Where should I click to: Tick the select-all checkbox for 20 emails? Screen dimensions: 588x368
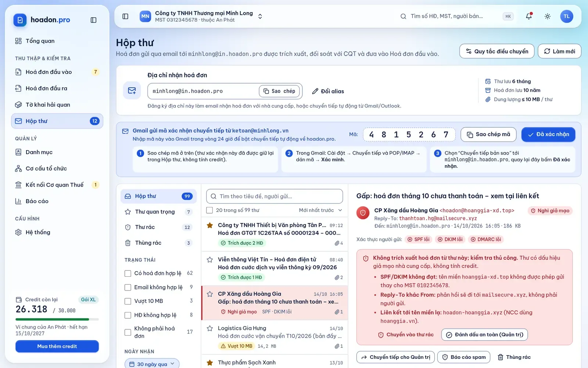pos(209,210)
